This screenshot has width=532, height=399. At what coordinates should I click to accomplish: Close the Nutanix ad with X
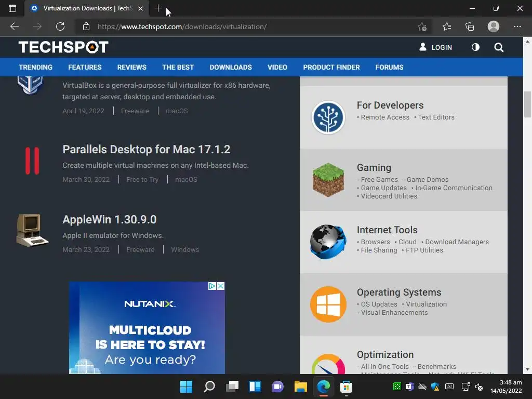coord(220,286)
